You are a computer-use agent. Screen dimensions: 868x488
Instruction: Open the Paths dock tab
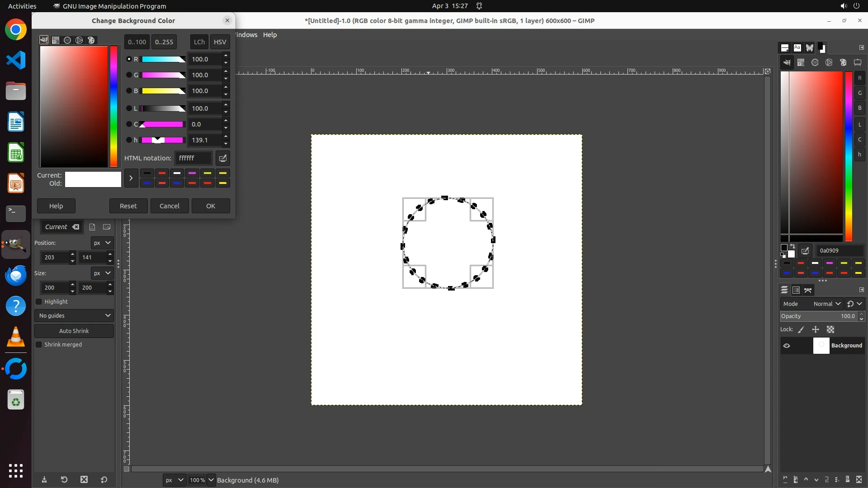coord(808,290)
